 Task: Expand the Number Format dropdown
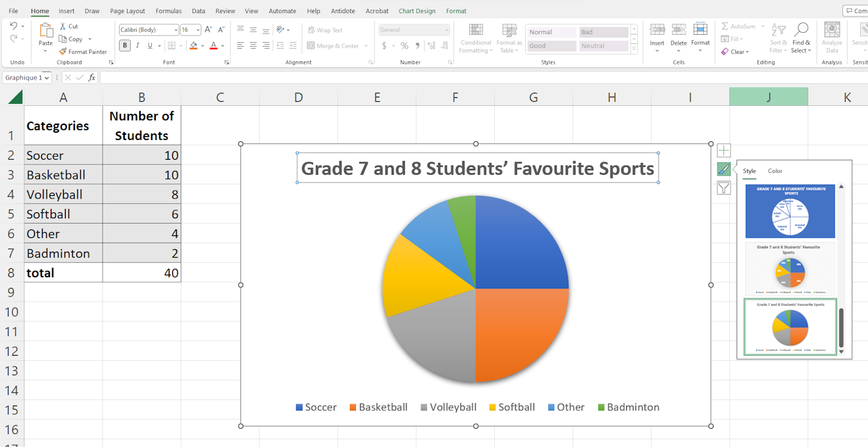[x=447, y=30]
